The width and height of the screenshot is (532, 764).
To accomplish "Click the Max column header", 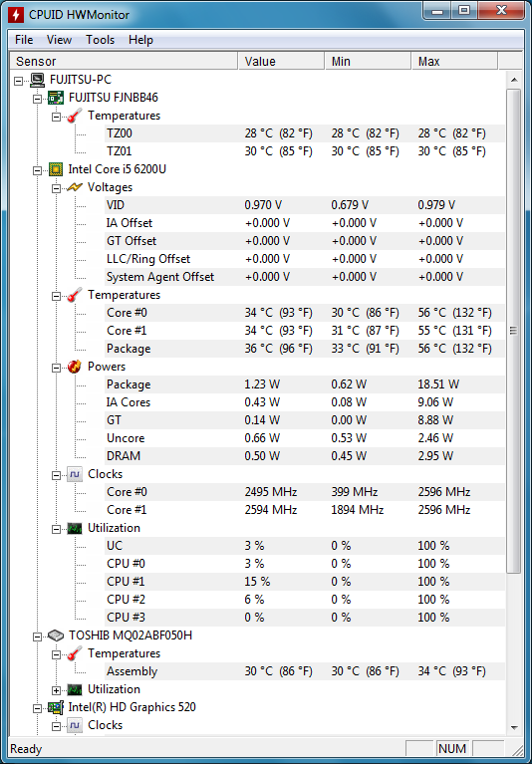I will click(x=454, y=62).
